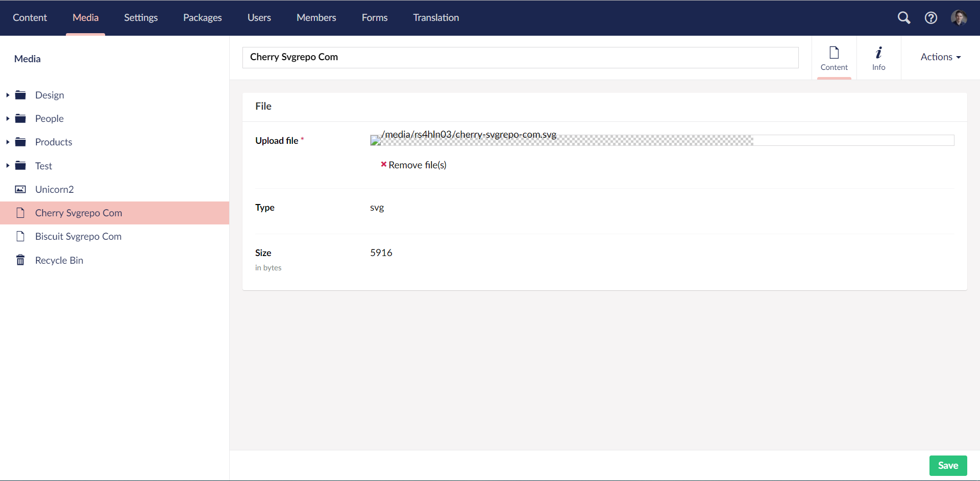Click the document icon on the Content tab
The image size is (980, 481).
pyautogui.click(x=834, y=52)
